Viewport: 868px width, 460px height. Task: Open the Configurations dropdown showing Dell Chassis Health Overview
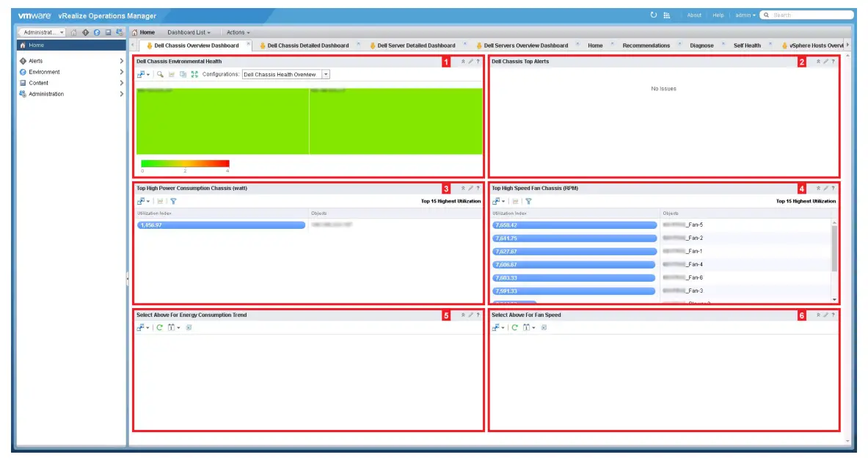(327, 74)
